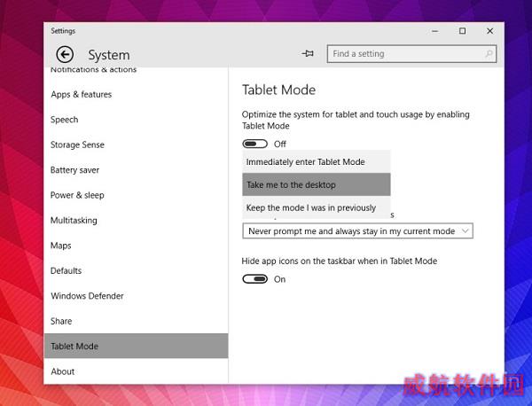Choose Immediately enter Tablet Mode option
The height and width of the screenshot is (406, 532).
point(317,162)
